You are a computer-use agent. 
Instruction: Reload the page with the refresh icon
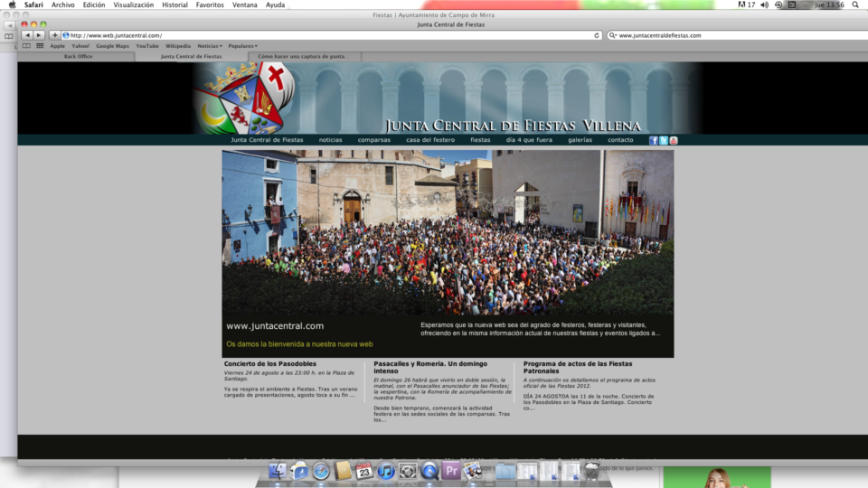pos(596,35)
